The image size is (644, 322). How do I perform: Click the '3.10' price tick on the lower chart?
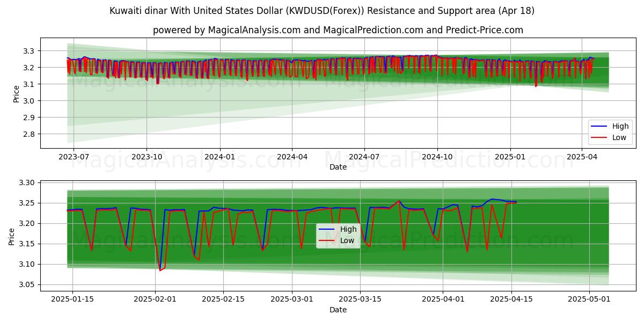27,265
